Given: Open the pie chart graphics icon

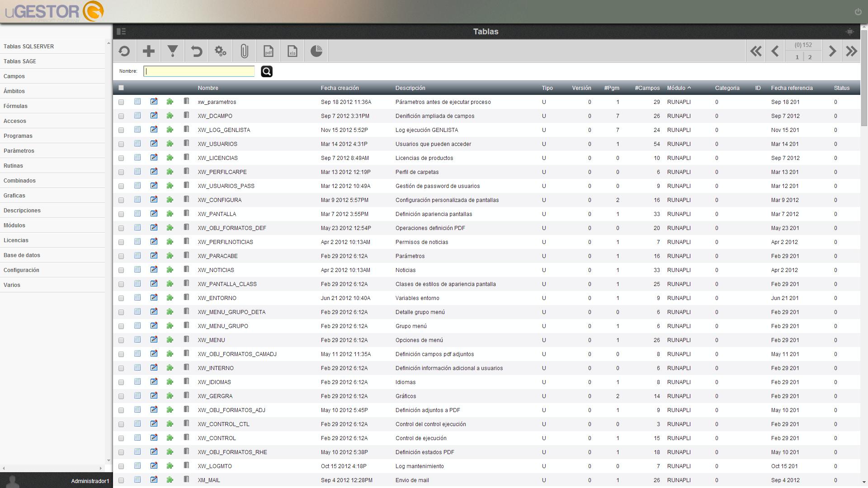Looking at the screenshot, I should 316,51.
